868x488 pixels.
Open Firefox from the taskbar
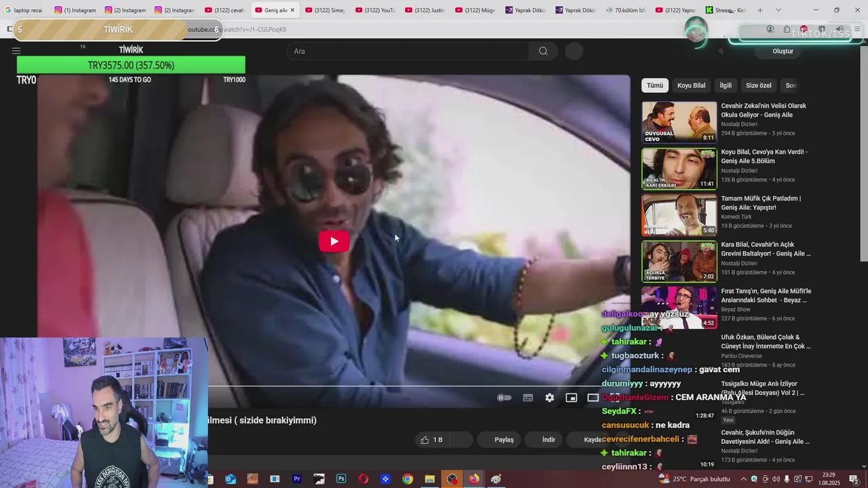(474, 479)
